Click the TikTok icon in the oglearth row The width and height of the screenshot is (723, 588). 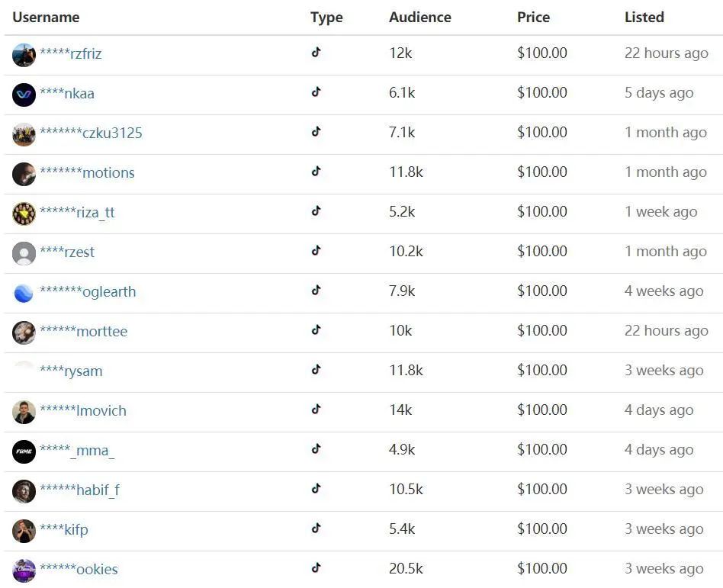[317, 291]
